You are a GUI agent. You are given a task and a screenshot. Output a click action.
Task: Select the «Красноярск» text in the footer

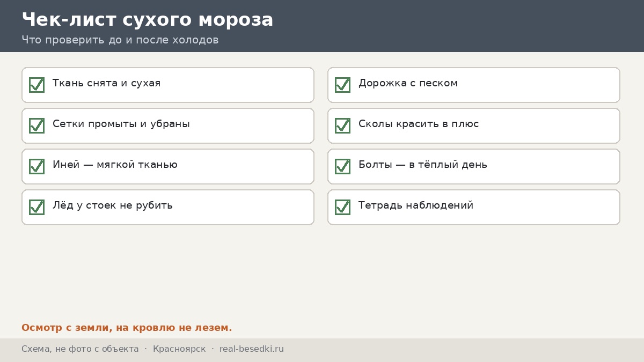[179, 349]
